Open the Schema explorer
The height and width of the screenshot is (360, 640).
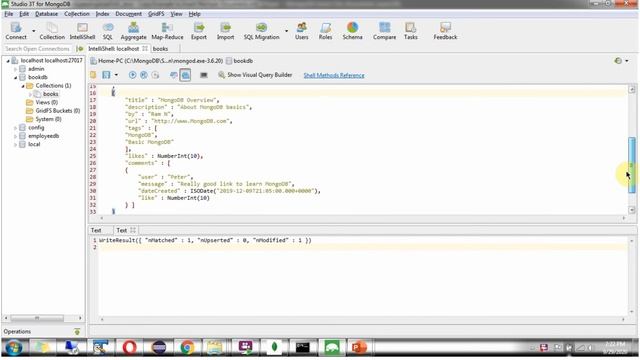pyautogui.click(x=352, y=31)
